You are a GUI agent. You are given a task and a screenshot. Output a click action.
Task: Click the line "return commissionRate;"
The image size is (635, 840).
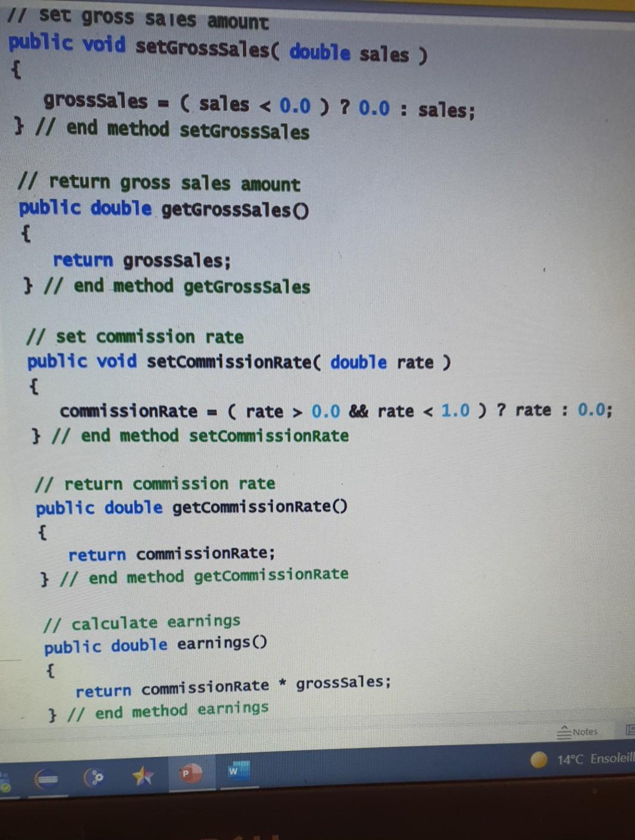(x=172, y=554)
